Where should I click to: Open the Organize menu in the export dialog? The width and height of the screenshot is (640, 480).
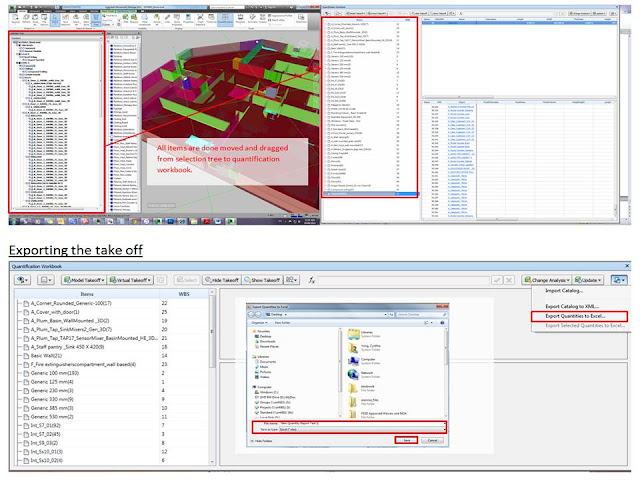259,323
